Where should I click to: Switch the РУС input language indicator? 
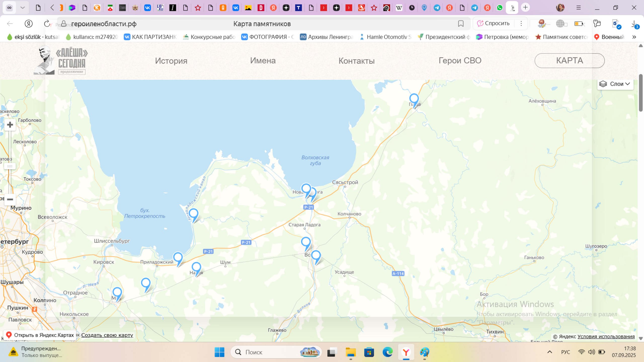pos(566,352)
